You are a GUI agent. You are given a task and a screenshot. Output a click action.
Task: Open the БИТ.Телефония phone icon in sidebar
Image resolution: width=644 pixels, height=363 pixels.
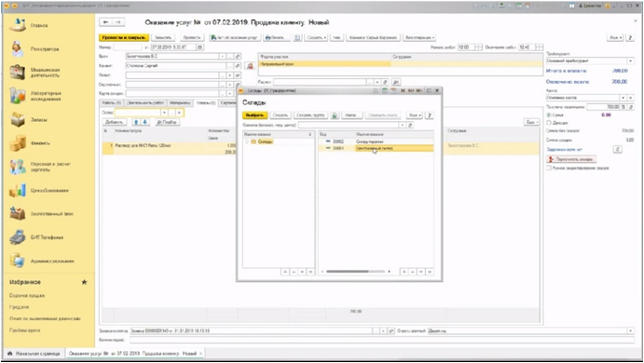tap(18, 237)
